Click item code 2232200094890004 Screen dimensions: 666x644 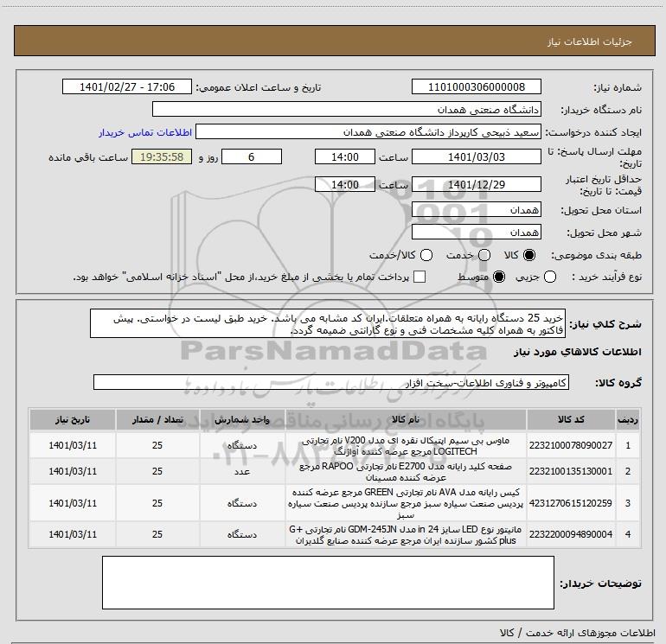[571, 534]
